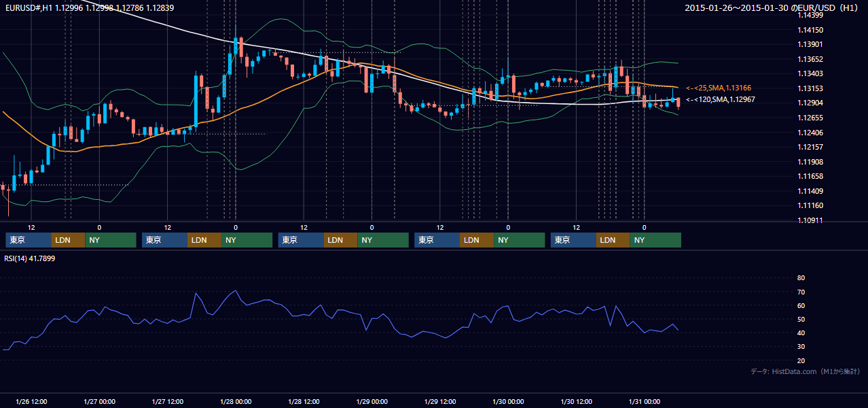Select price axis value 1.14150
Screen dimensions: 868x408
(x=810, y=30)
